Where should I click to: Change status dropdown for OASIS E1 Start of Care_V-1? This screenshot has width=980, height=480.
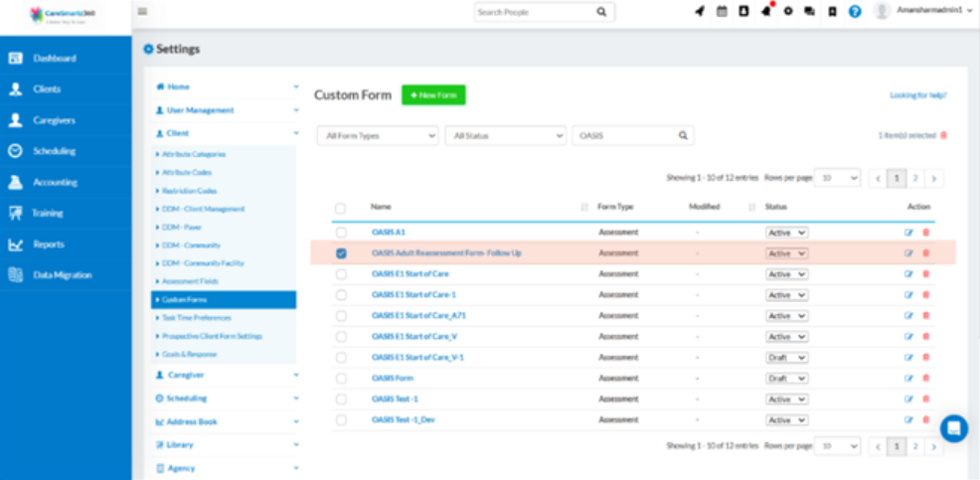(x=787, y=358)
